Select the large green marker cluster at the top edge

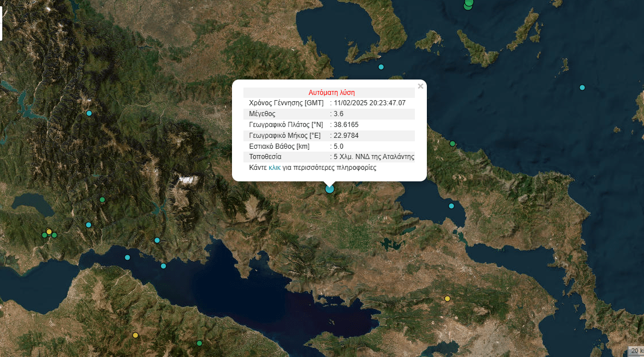point(469,3)
